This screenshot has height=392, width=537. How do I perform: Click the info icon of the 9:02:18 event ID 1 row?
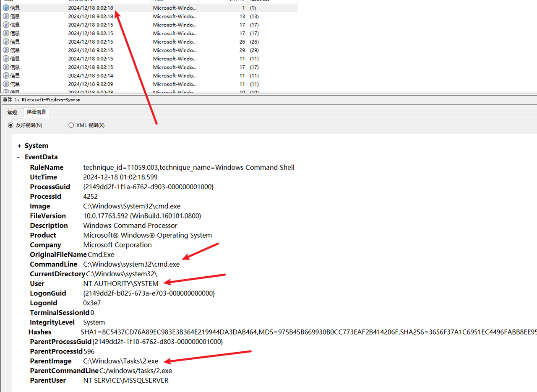click(6, 8)
